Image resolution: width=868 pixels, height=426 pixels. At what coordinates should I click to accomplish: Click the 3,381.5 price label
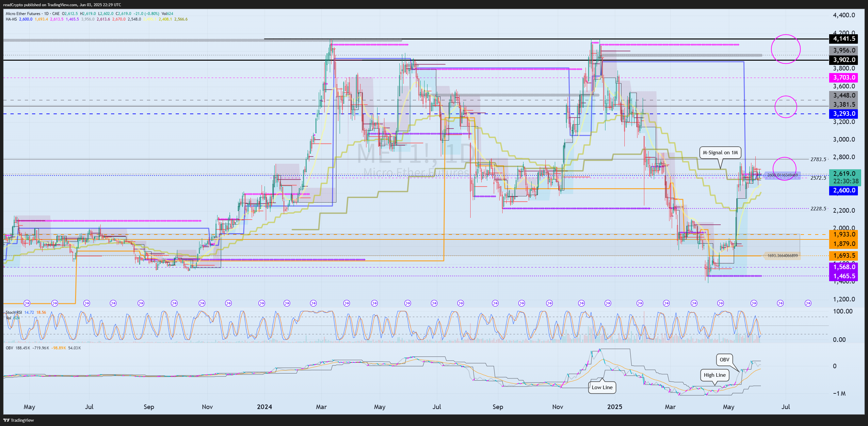click(844, 105)
